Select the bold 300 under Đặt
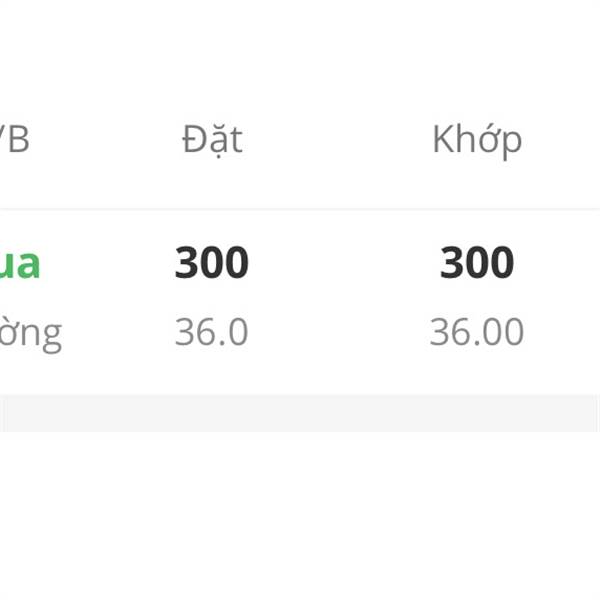 pyautogui.click(x=212, y=262)
